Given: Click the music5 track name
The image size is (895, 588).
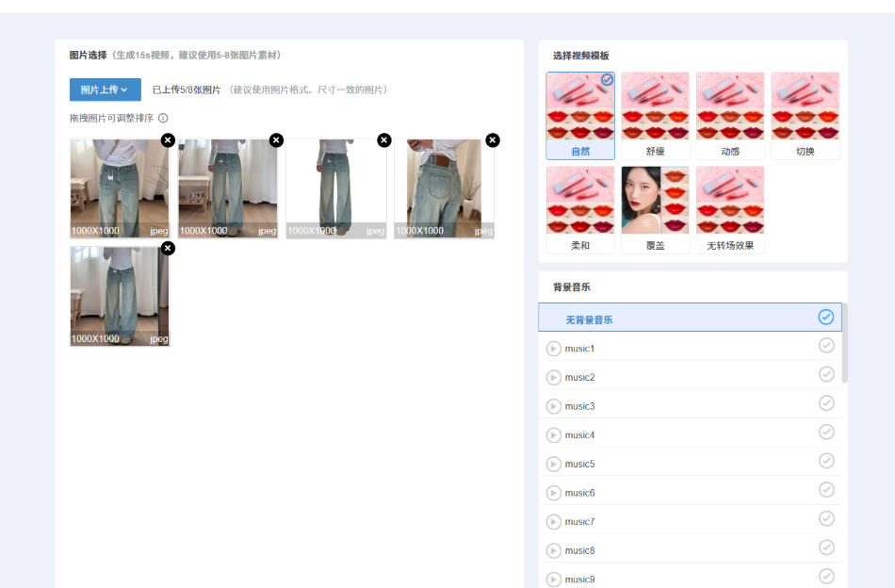Looking at the screenshot, I should point(579,464).
